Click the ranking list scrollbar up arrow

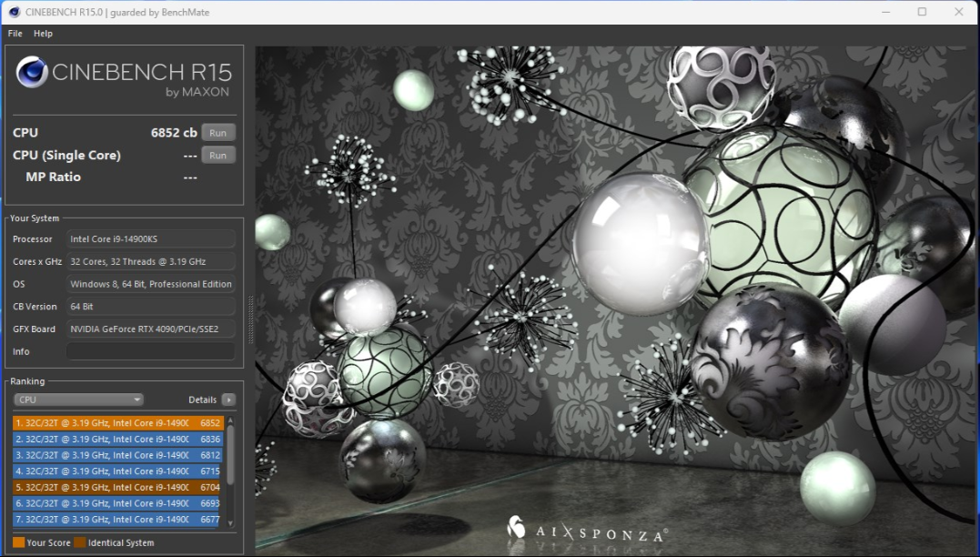(230, 420)
